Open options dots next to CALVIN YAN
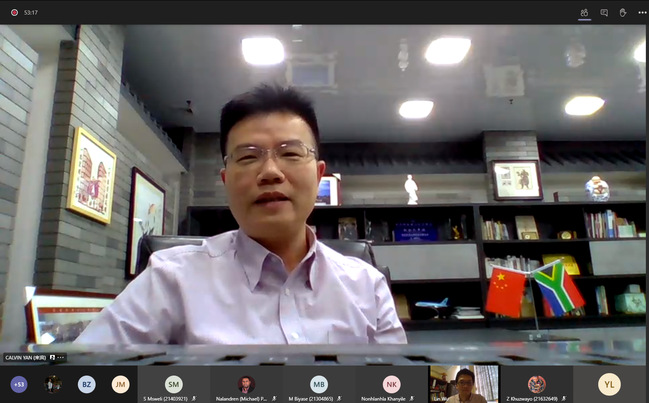 pyautogui.click(x=61, y=357)
